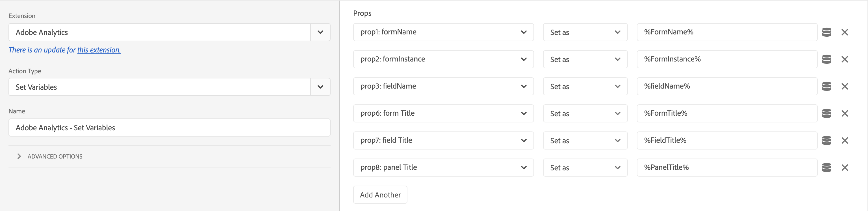Viewport: 868px width, 211px height.
Task: Open data element picker for prop1 formName
Action: pos(826,32)
